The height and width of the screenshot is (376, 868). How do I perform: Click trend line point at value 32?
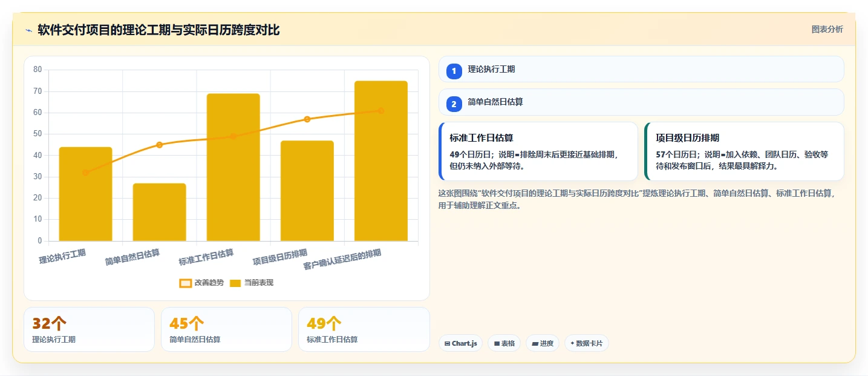point(85,173)
